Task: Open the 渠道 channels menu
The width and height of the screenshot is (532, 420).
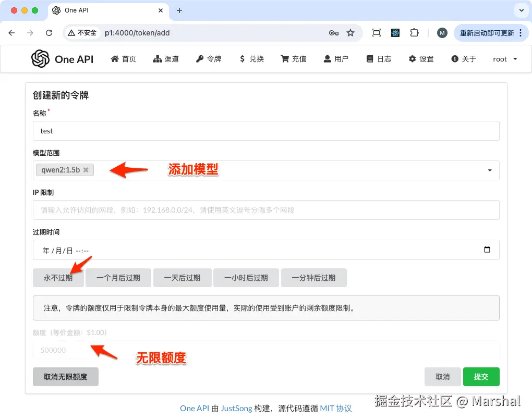Action: click(x=166, y=59)
